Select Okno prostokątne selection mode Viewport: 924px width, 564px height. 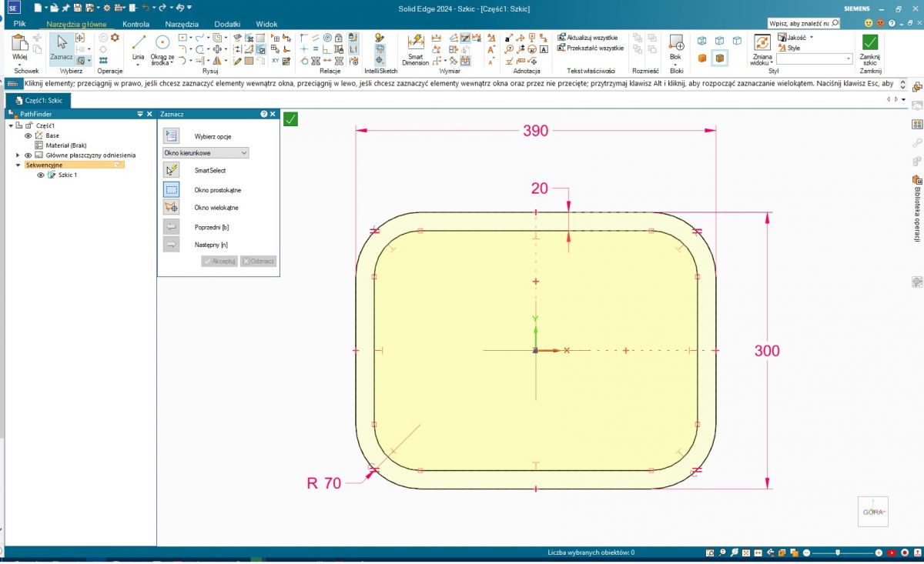coord(171,189)
